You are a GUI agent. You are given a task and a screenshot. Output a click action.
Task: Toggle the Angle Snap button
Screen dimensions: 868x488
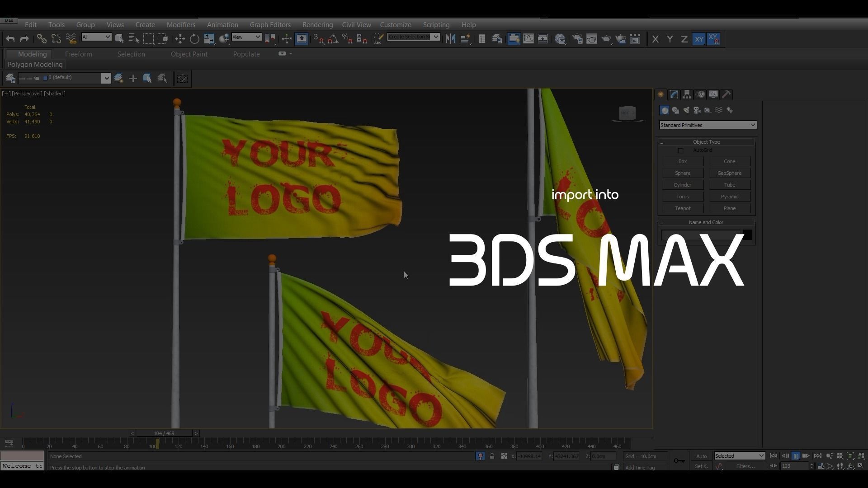333,39
